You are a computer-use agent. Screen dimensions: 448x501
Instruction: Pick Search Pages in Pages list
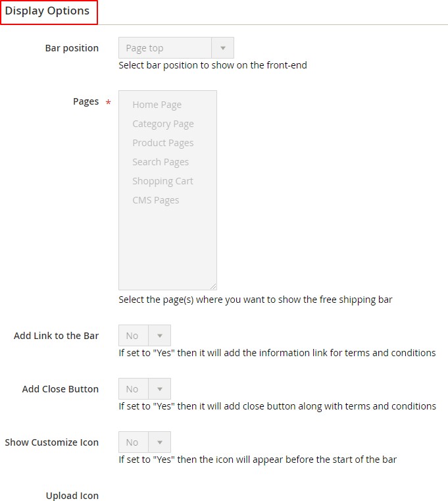[160, 162]
